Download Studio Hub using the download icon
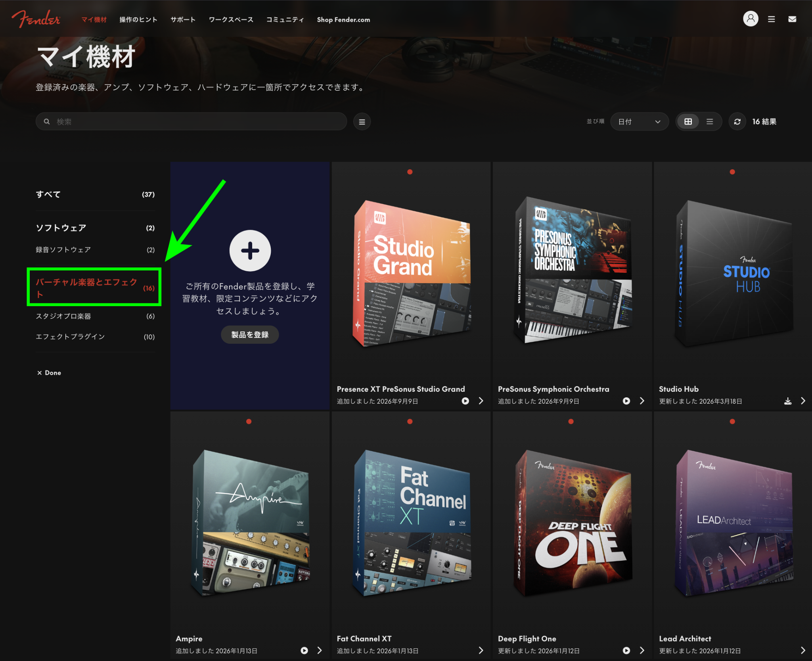The width and height of the screenshot is (812, 661). click(x=788, y=401)
